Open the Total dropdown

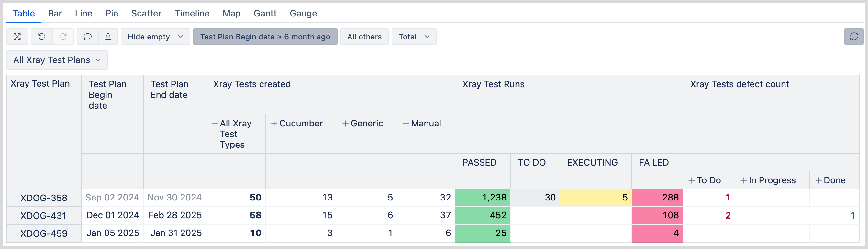414,37
